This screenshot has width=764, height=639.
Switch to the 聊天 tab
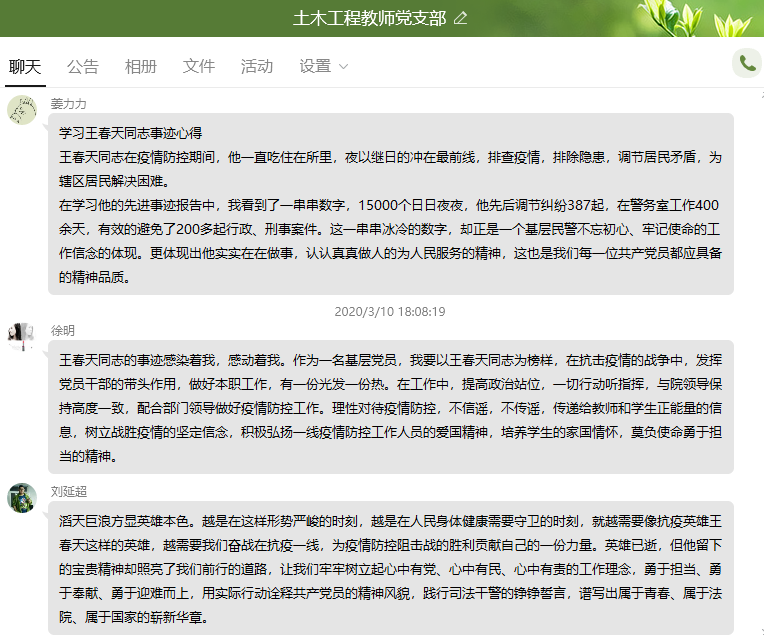(x=25, y=67)
